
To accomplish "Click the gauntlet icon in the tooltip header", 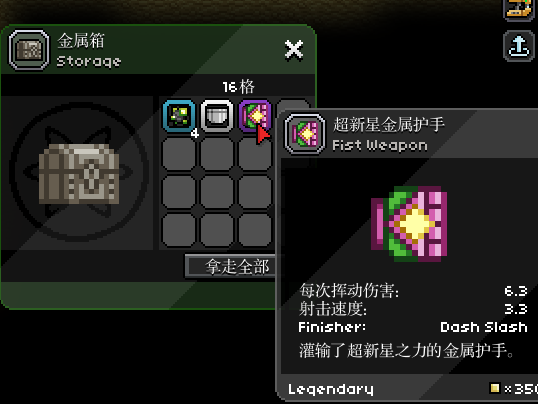I will (x=305, y=134).
